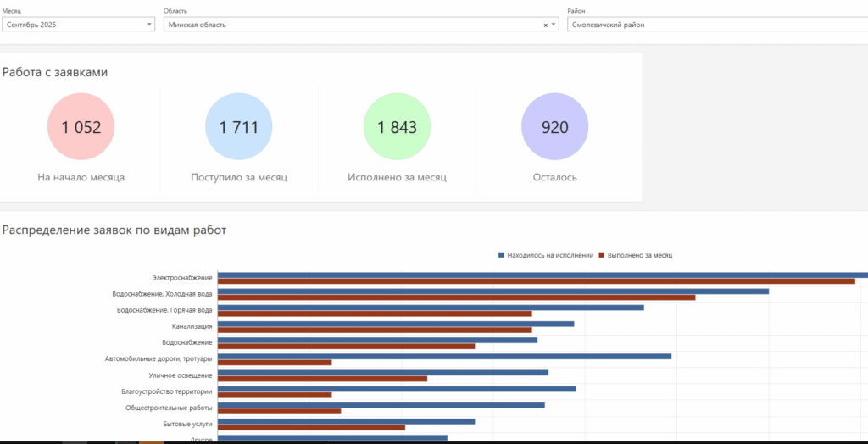Toggle legend item Находилось на исполнении
This screenshot has height=444, width=868.
coord(550,255)
